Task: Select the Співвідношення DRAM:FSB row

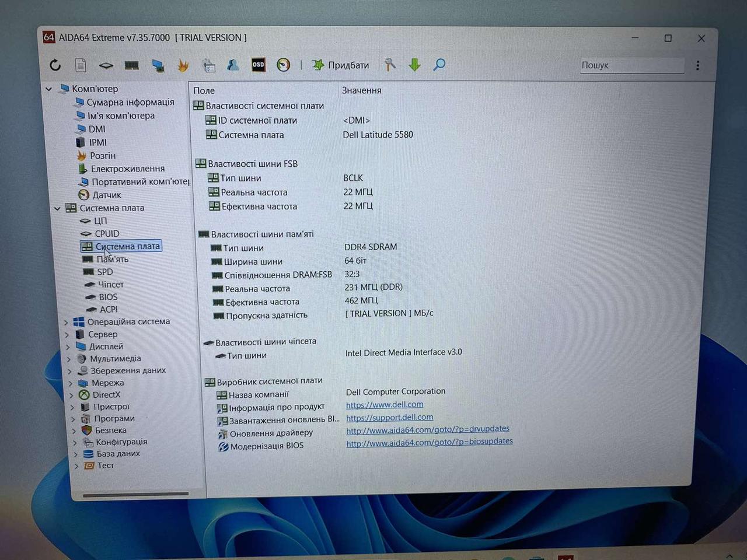Action: point(286,275)
